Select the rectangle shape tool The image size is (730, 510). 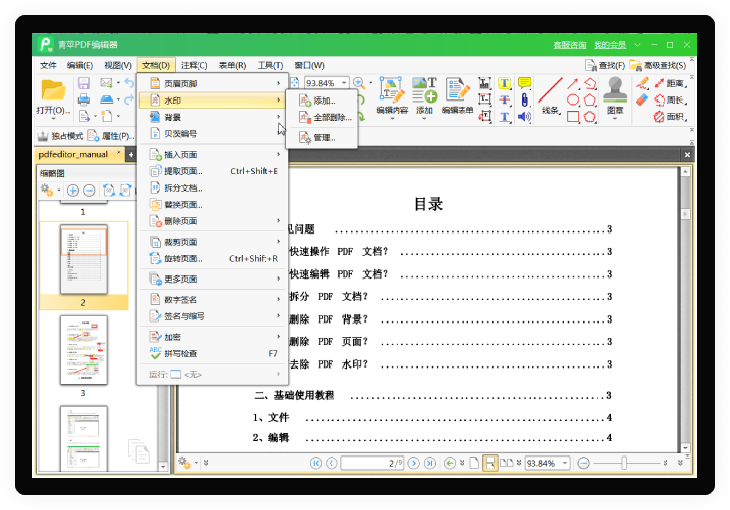573,116
